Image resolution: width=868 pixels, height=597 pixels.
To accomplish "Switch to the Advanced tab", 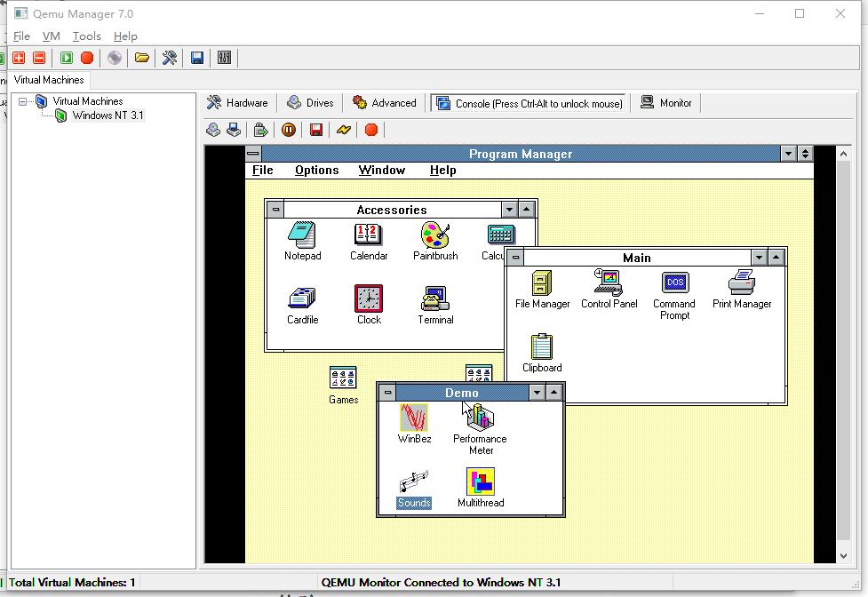I will pos(384,103).
